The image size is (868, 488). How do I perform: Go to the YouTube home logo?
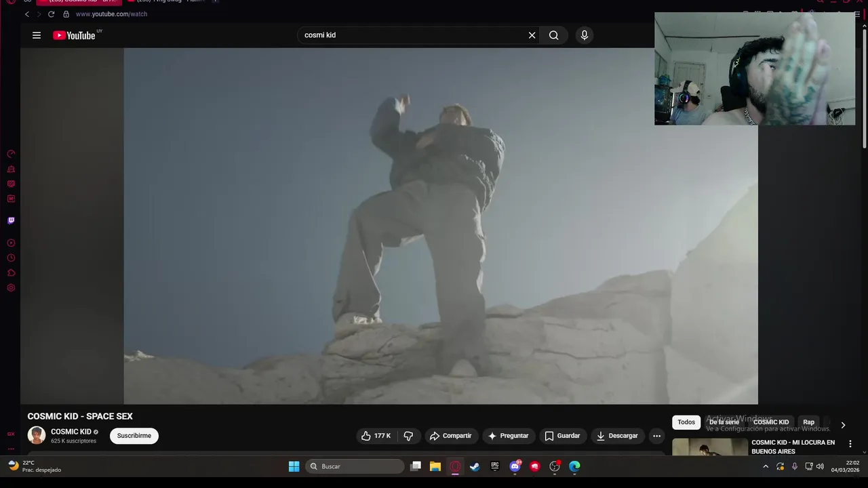pos(75,35)
